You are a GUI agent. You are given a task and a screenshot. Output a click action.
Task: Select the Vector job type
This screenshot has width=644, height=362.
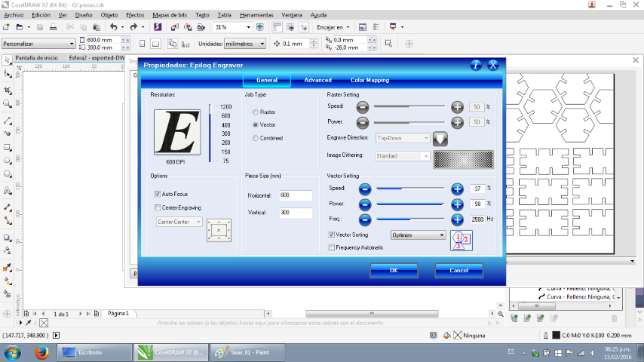click(256, 124)
